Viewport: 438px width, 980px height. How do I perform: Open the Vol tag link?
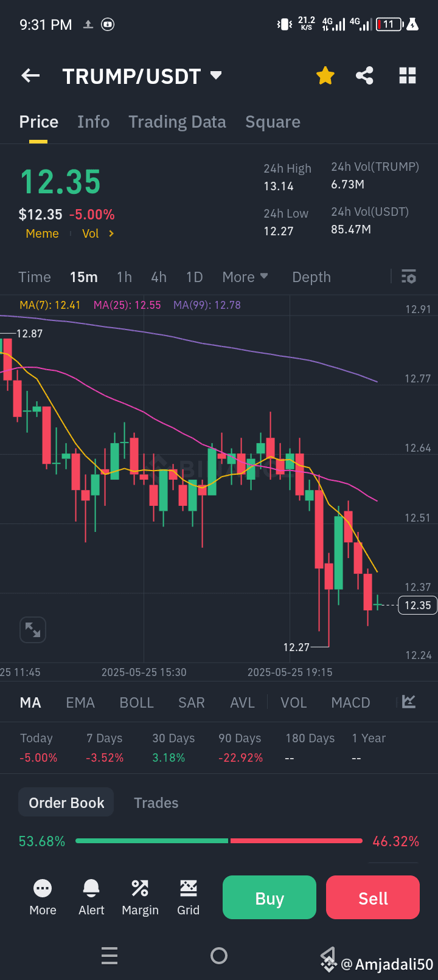tap(91, 233)
